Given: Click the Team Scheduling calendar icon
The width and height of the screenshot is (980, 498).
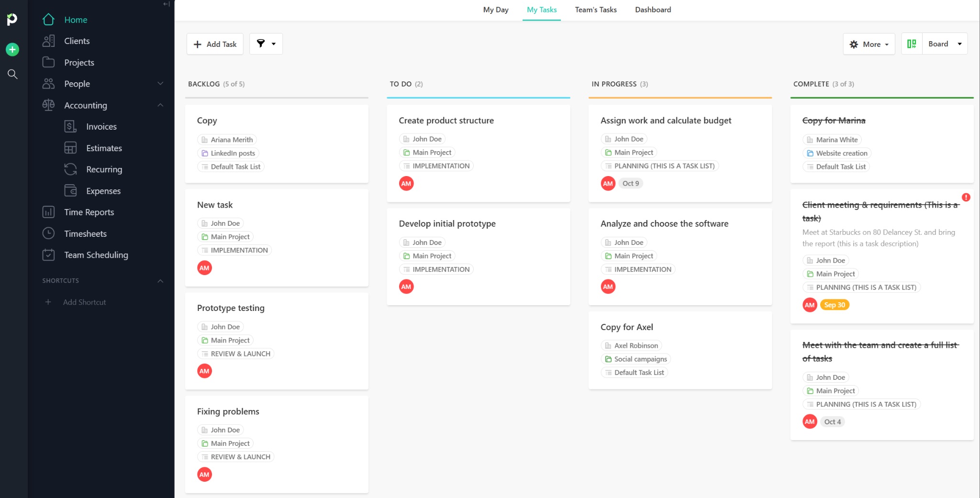Looking at the screenshot, I should tap(48, 255).
